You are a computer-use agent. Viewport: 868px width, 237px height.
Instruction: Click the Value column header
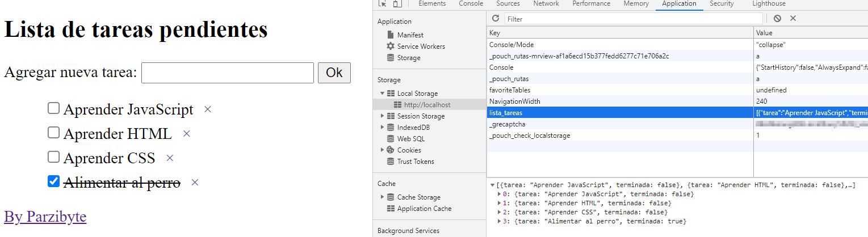[811, 33]
